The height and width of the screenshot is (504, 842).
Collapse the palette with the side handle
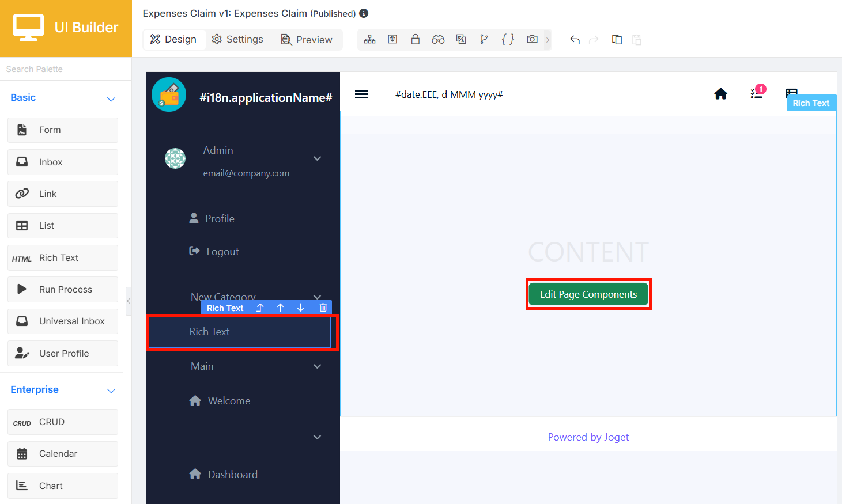pos(129,301)
